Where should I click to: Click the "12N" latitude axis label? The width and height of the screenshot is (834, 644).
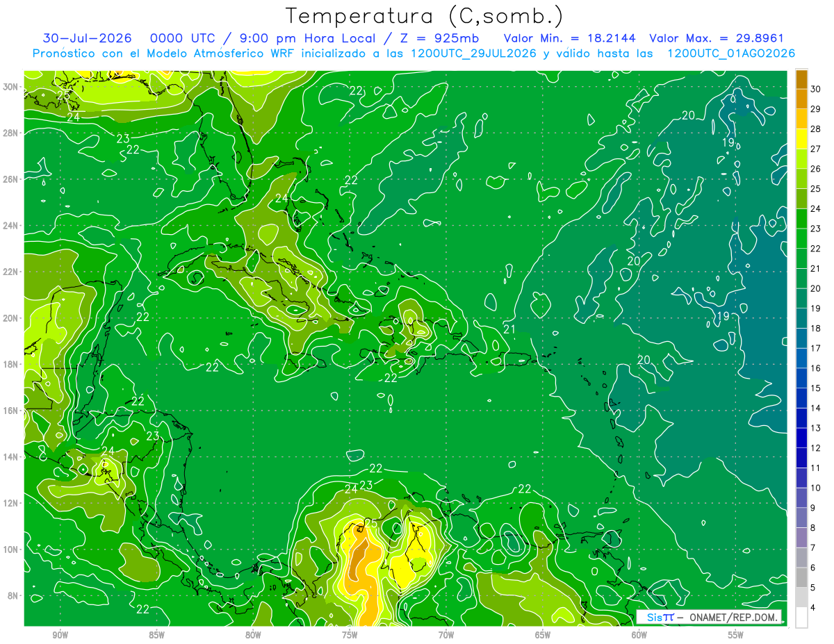[x=12, y=503]
